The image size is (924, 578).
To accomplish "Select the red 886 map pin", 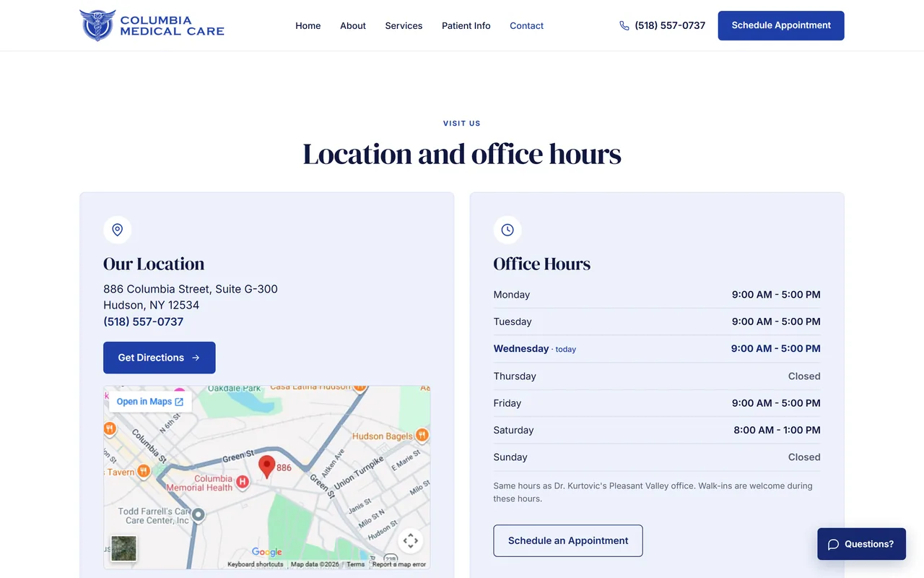I will point(267,467).
